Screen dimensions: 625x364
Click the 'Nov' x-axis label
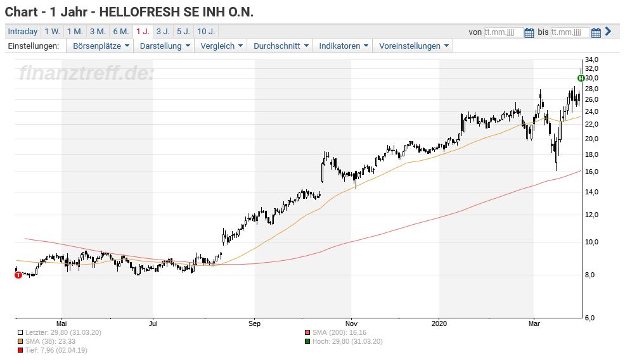tap(351, 323)
